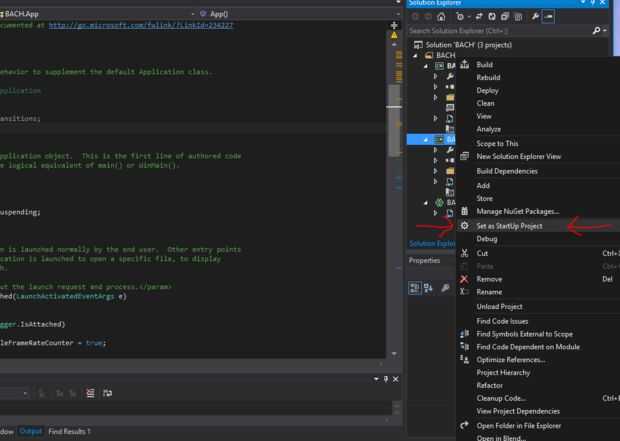Choose Set as StartUp Project
The height and width of the screenshot is (441, 620).
(x=509, y=226)
